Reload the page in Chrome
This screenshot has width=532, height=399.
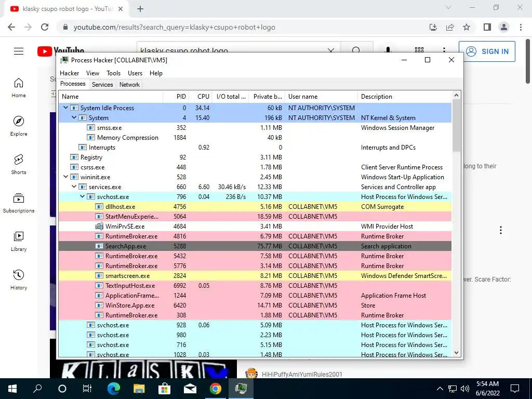point(45,27)
